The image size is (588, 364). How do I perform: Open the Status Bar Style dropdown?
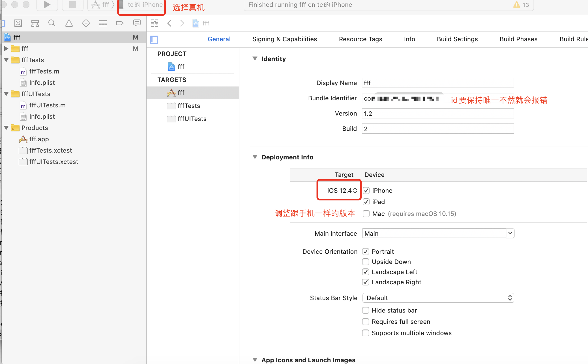438,298
